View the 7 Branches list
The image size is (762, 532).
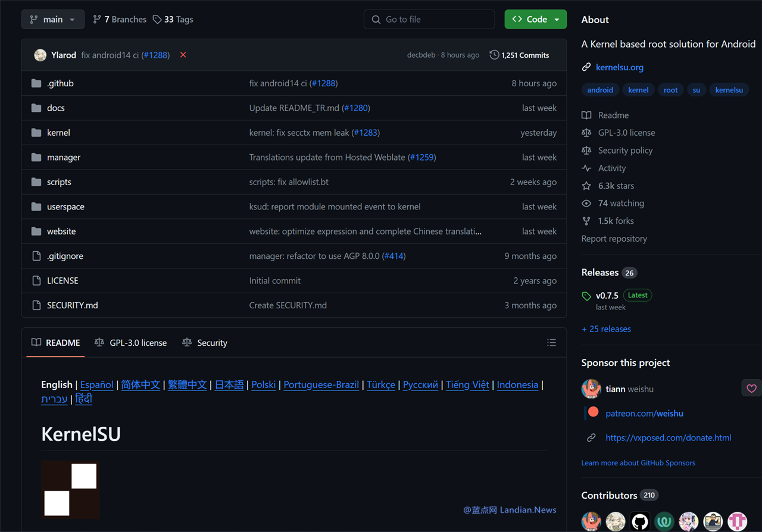(120, 19)
